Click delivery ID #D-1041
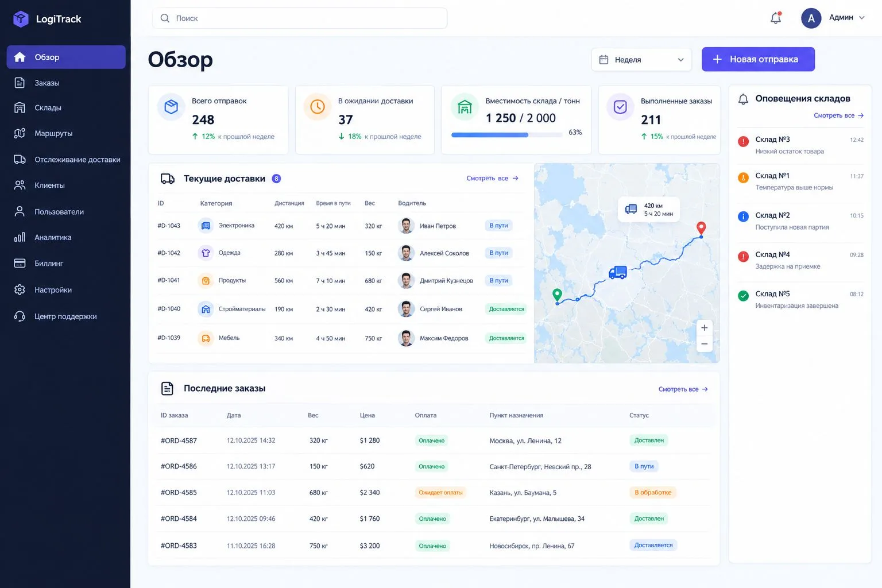 coord(169,281)
